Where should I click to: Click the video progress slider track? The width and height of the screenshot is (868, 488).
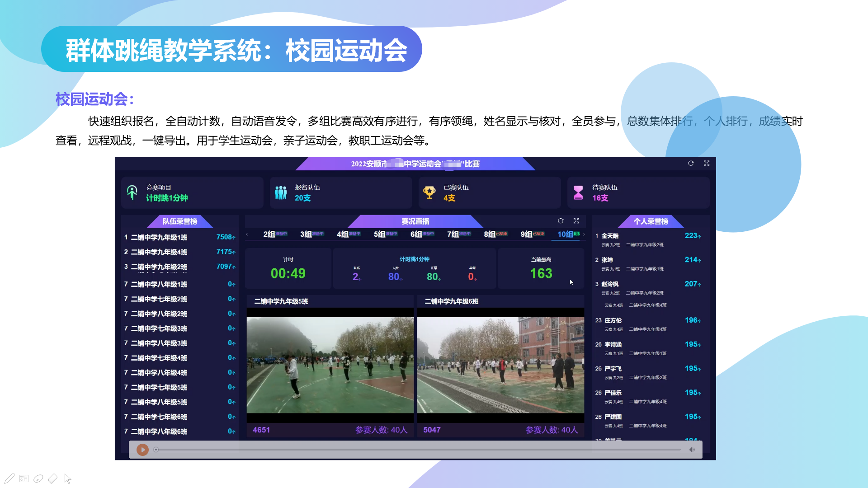[x=418, y=450]
